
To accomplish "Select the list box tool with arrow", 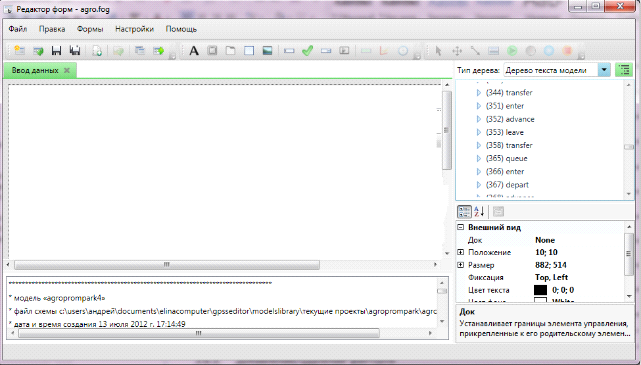I will pos(344,51).
